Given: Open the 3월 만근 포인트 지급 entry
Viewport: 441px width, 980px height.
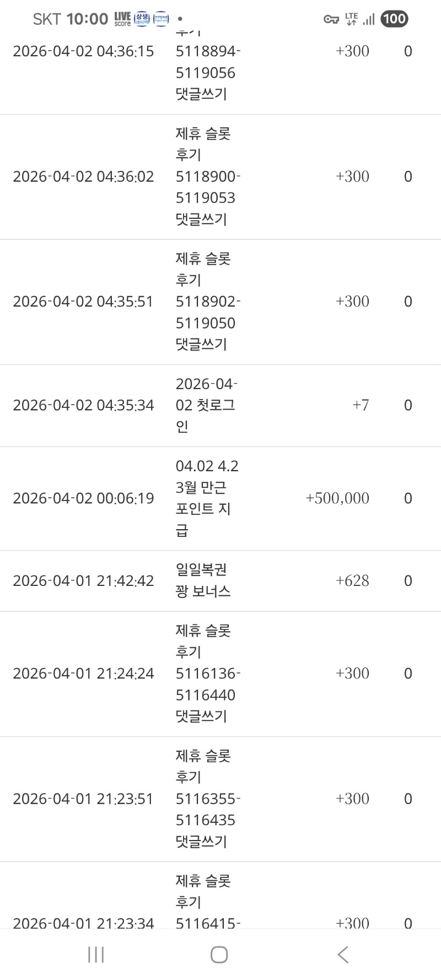Looking at the screenshot, I should [207, 498].
